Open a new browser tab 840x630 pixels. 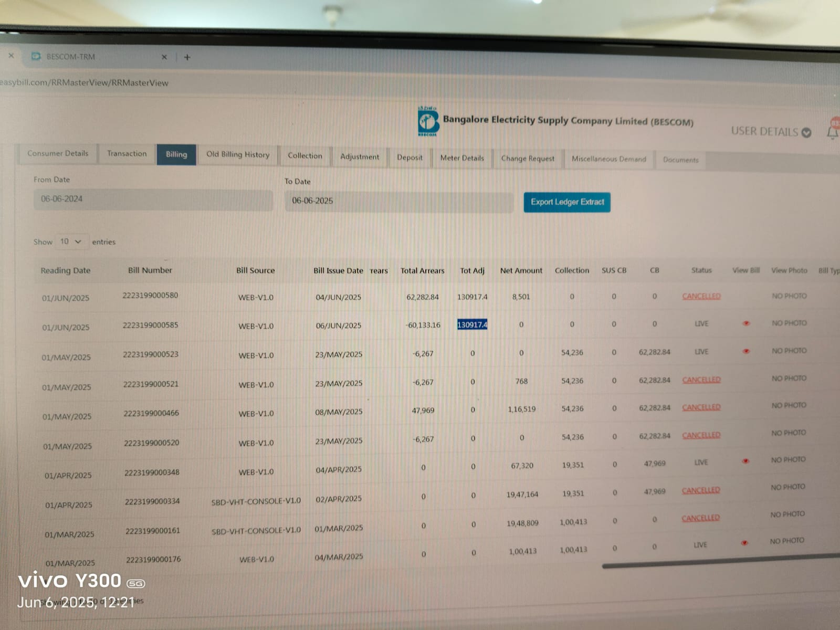click(x=187, y=57)
